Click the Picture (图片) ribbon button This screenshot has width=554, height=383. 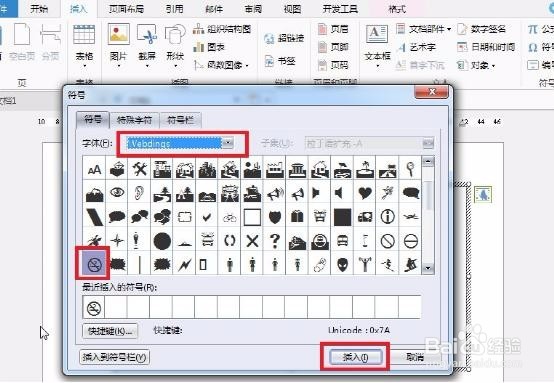(x=118, y=46)
